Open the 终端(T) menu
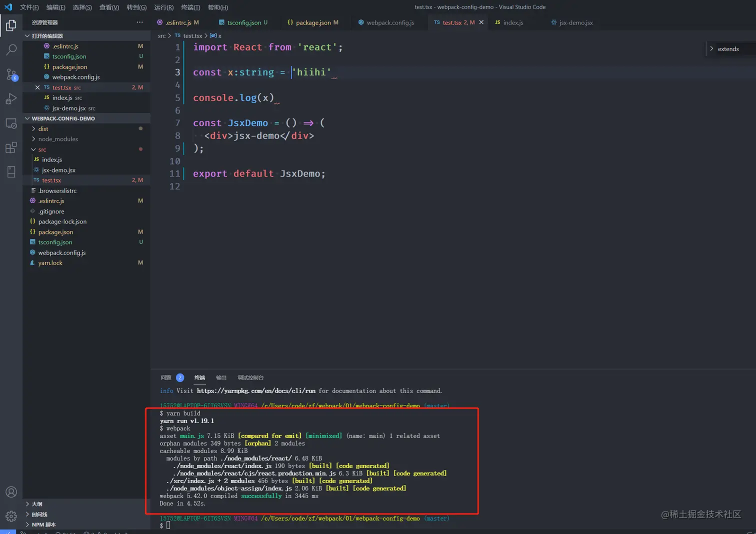 coord(190,7)
